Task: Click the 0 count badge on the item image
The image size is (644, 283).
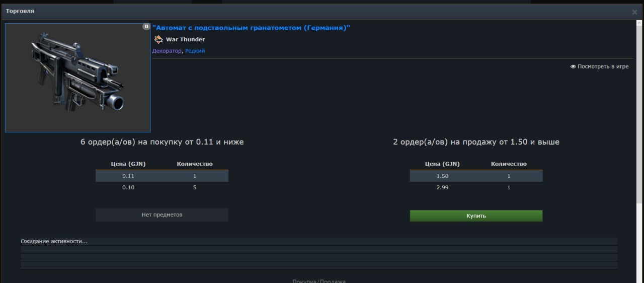Action: tap(146, 27)
